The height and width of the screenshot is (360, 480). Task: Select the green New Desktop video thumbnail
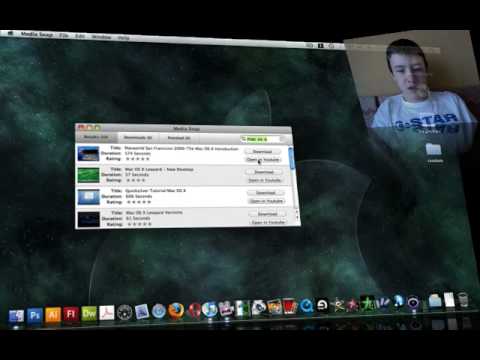(x=88, y=175)
